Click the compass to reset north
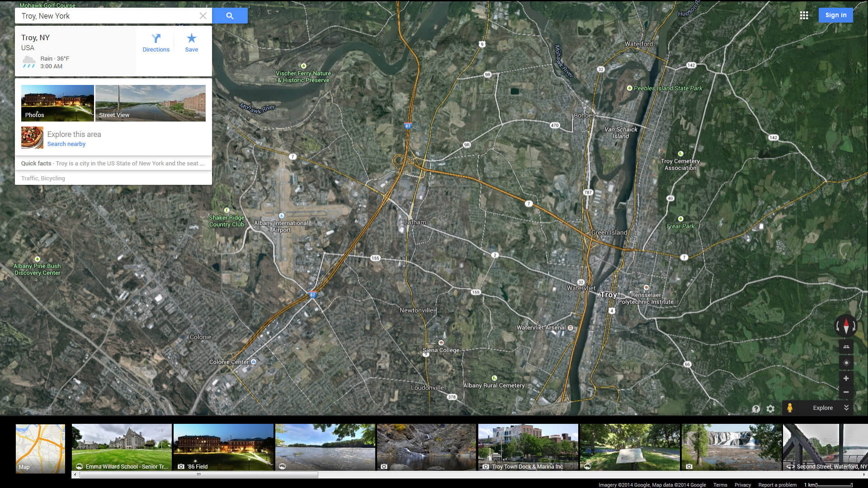Viewport: 868px width, 488px height. point(846,325)
